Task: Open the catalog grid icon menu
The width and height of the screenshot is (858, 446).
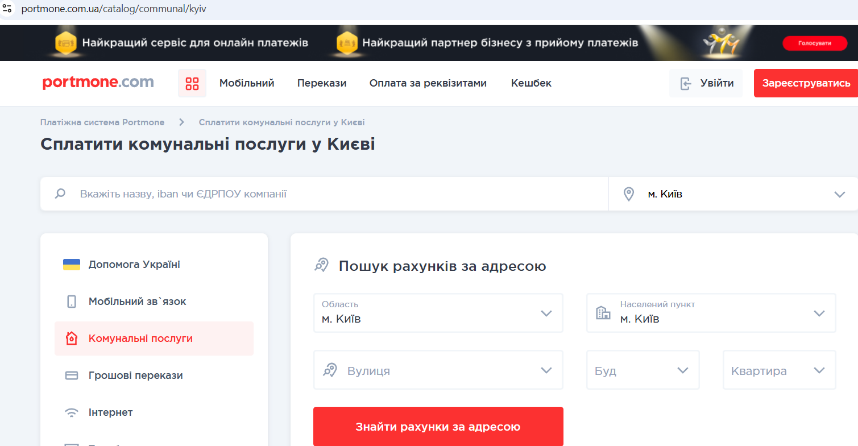Action: click(192, 83)
